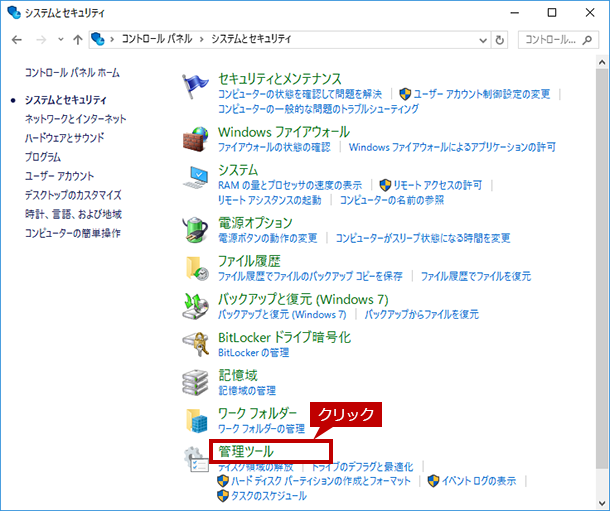Click リモート アクセスの許可 link
Image resolution: width=610 pixels, height=511 pixels.
(x=437, y=185)
